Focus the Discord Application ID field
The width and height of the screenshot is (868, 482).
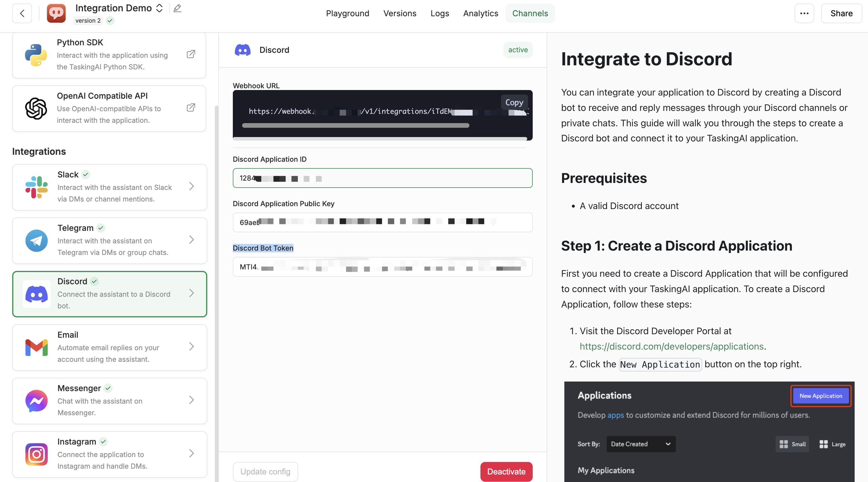tap(382, 178)
